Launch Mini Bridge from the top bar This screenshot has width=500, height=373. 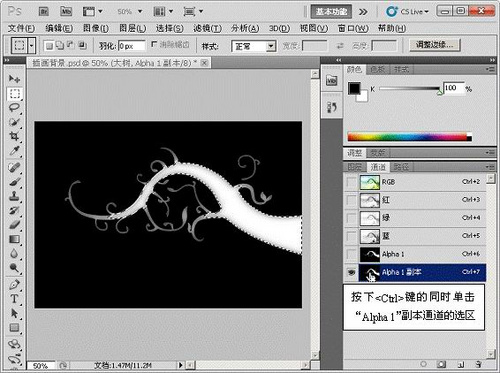(66, 12)
